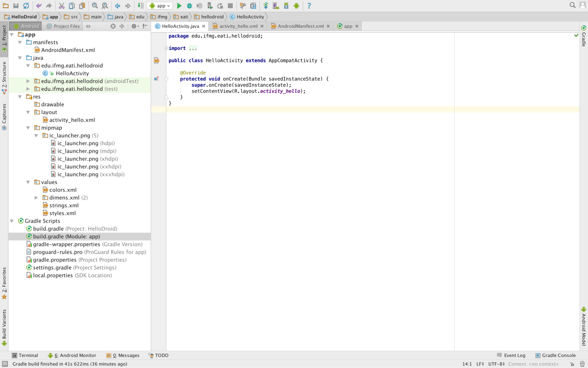Toggle the Structure side panel

[x=4, y=77]
